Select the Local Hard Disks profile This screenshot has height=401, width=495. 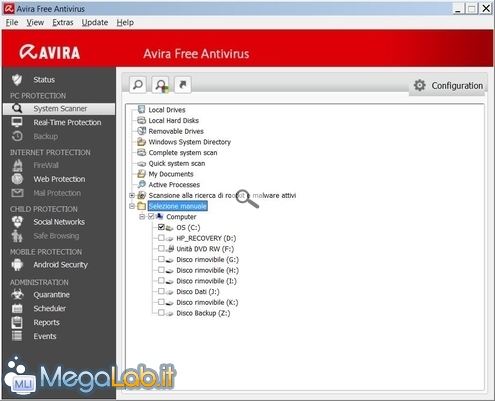coord(173,120)
